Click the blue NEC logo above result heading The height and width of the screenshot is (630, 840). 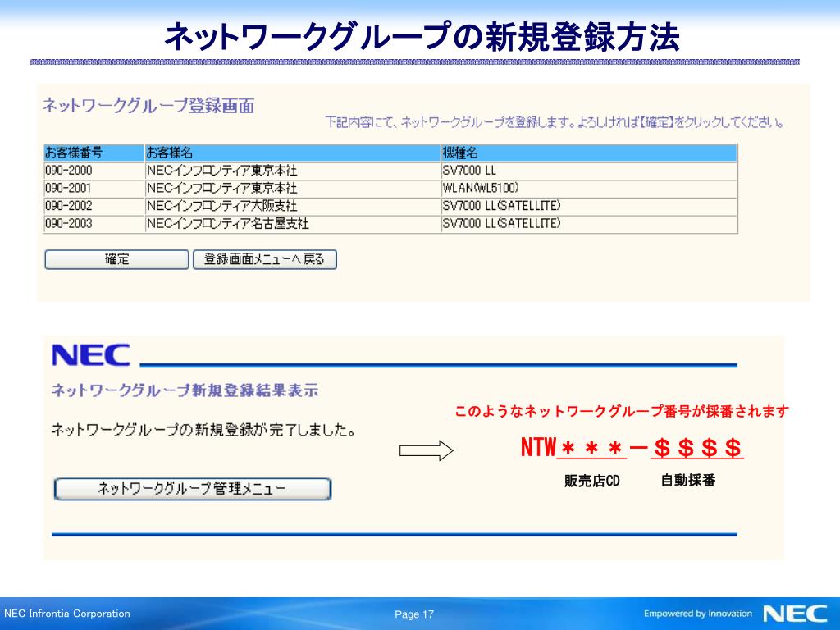pos(90,355)
